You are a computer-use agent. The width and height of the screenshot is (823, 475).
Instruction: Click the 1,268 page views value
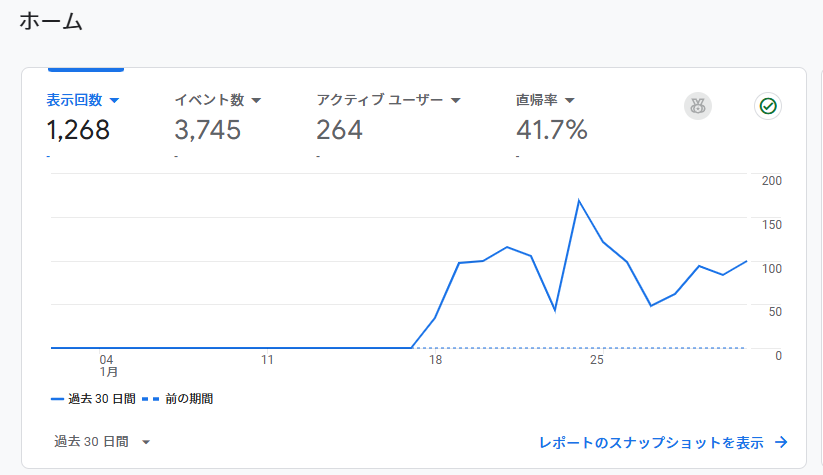78,130
